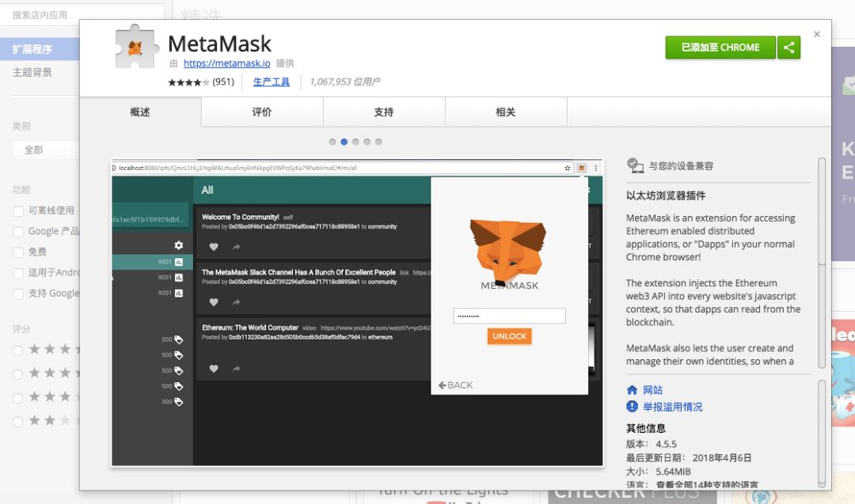Tick the 可离线使用 checkbox

18,211
